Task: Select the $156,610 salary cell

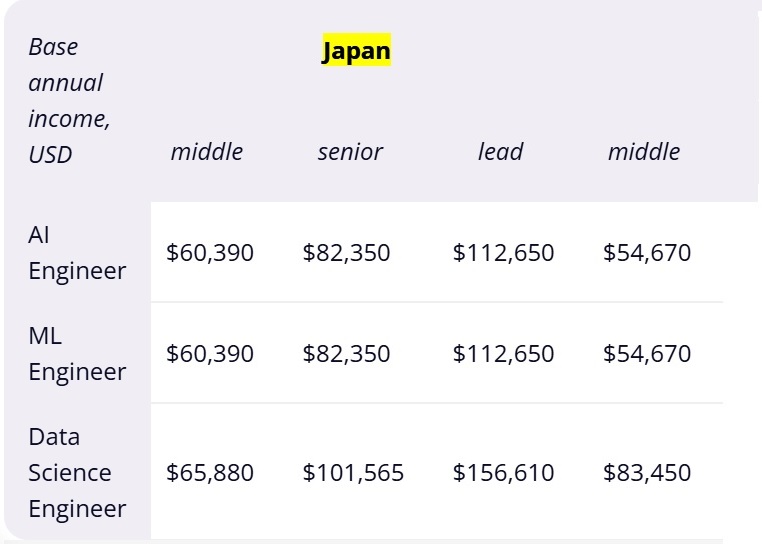Action: [503, 473]
